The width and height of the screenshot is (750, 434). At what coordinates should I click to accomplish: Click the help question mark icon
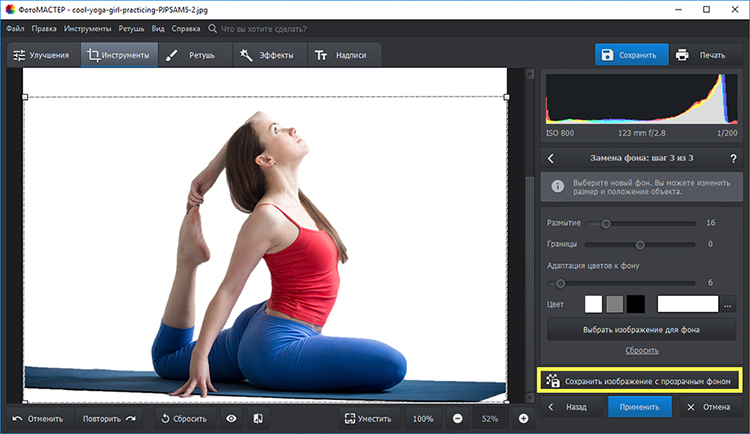pyautogui.click(x=733, y=158)
